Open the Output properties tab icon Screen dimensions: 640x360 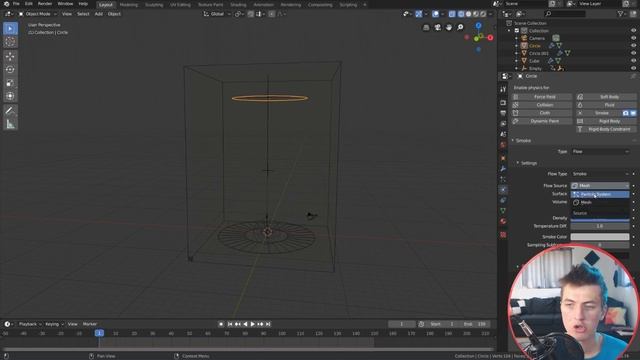click(x=503, y=113)
